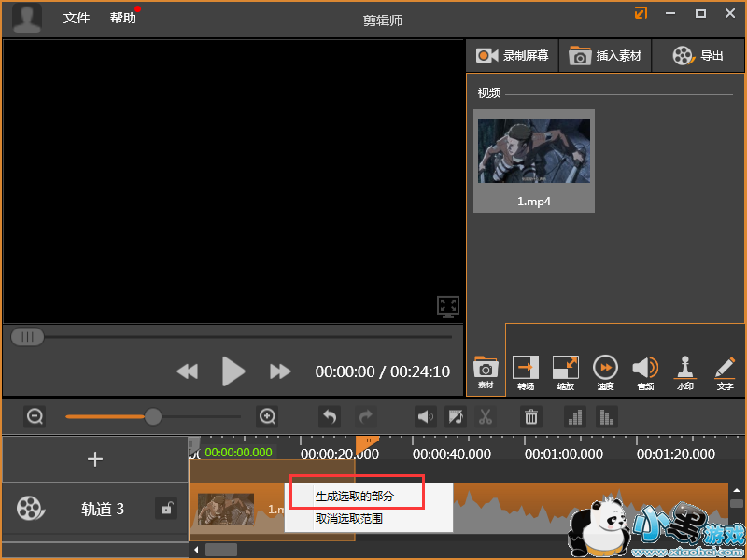Toggle fullscreen preview icon
The height and width of the screenshot is (560, 747).
(x=448, y=306)
